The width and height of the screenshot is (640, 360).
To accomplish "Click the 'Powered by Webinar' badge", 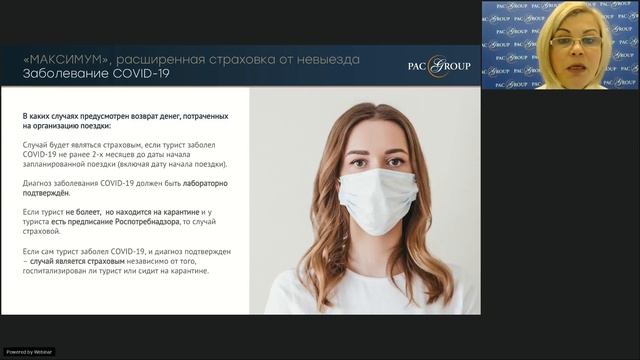I will (x=29, y=352).
